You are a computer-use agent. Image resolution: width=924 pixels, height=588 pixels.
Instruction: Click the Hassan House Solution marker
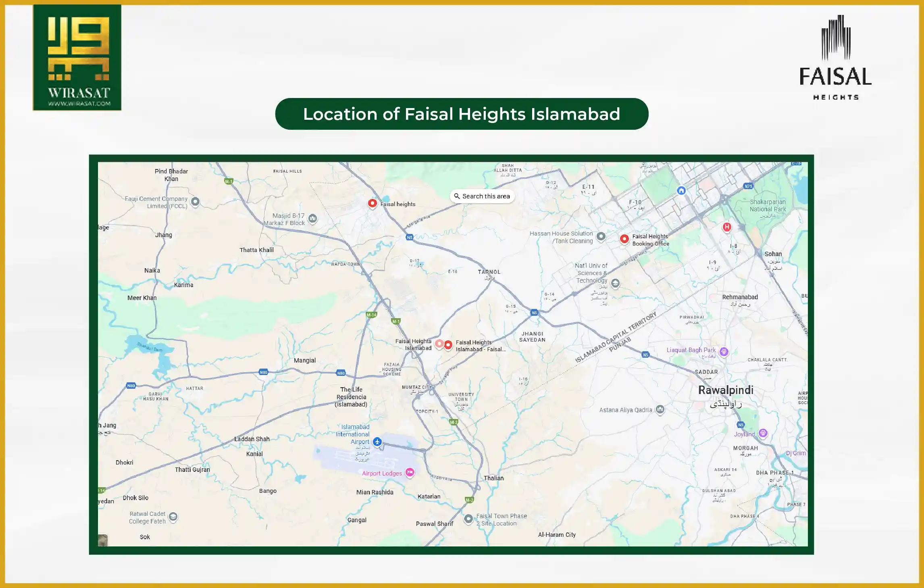[x=601, y=236]
